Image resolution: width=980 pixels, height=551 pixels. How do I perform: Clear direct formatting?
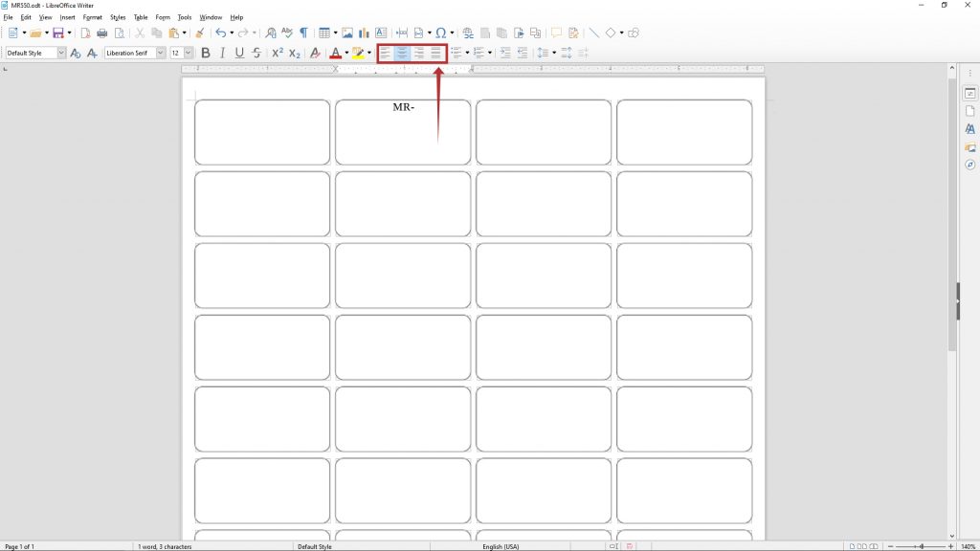pos(315,54)
